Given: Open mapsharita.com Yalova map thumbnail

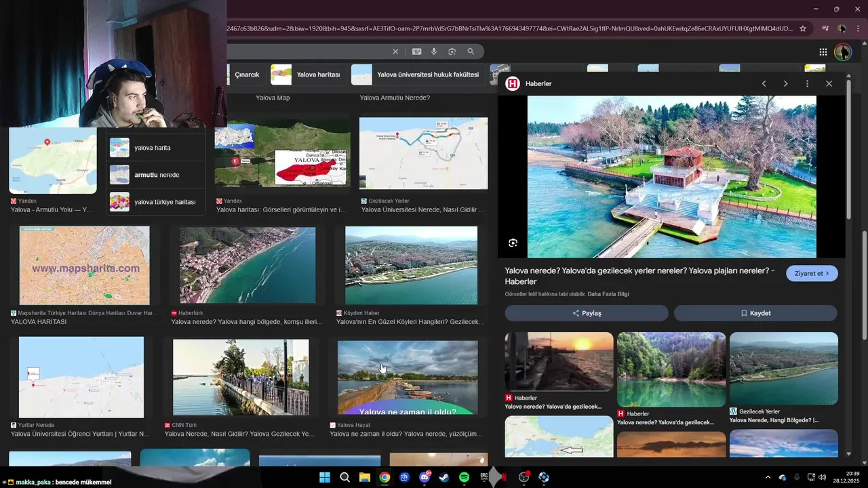Looking at the screenshot, I should 84,265.
